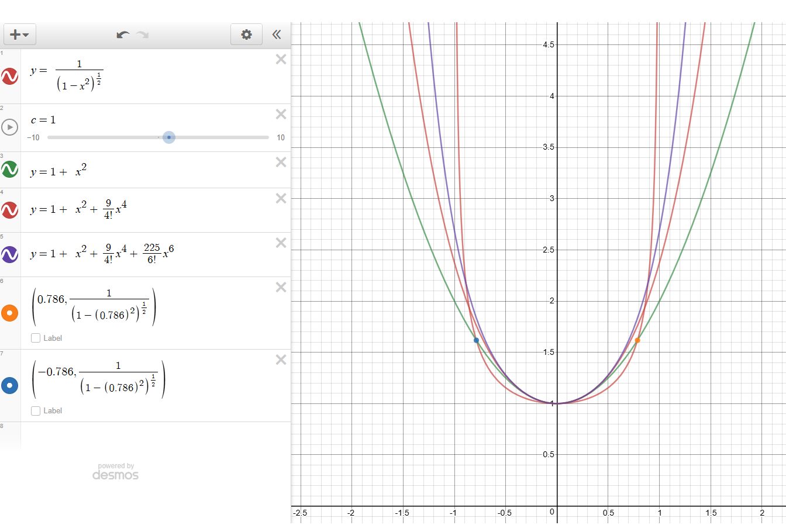Remove the c = 1 slider expression
Image resolution: width=786 pixels, height=532 pixels.
pos(281,114)
